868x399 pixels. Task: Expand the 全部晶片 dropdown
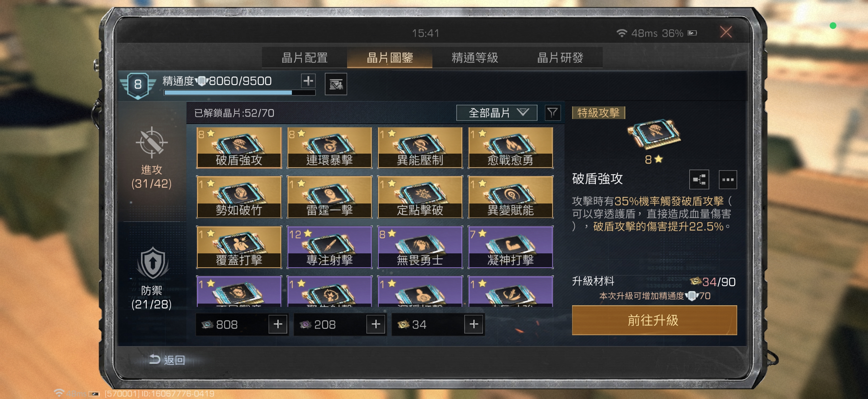[496, 113]
